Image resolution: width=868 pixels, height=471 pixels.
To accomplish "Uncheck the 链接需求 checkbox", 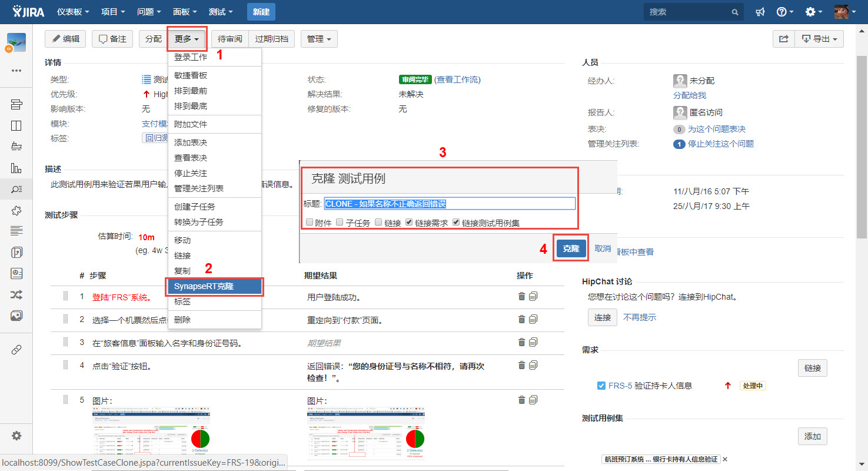I will click(x=409, y=223).
